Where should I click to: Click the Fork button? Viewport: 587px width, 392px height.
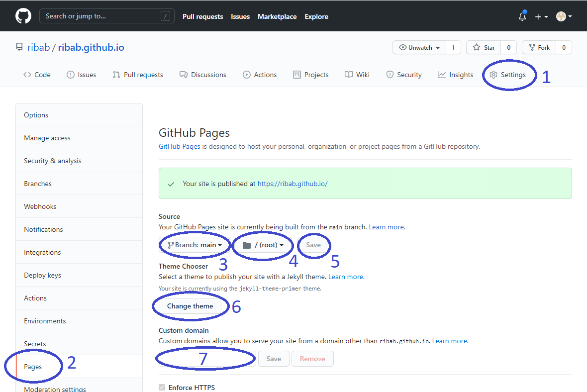(x=539, y=48)
